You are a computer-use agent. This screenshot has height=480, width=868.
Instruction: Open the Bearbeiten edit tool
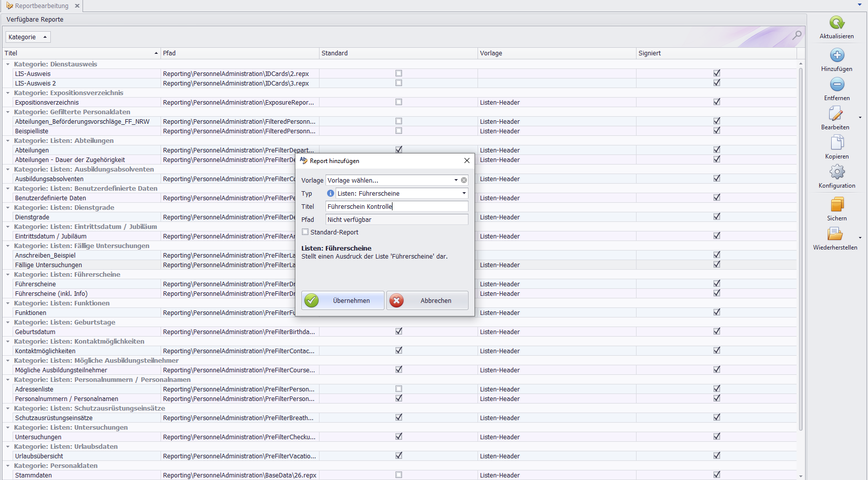click(x=836, y=114)
